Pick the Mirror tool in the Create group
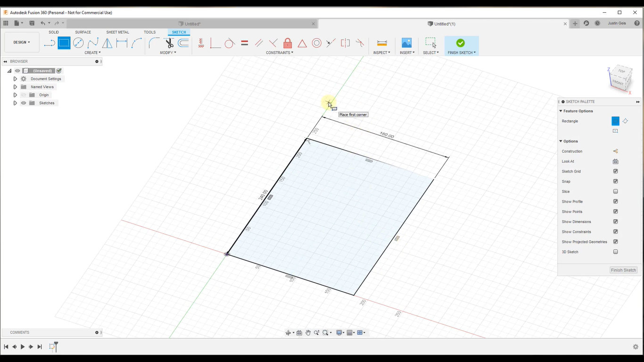 click(x=107, y=43)
